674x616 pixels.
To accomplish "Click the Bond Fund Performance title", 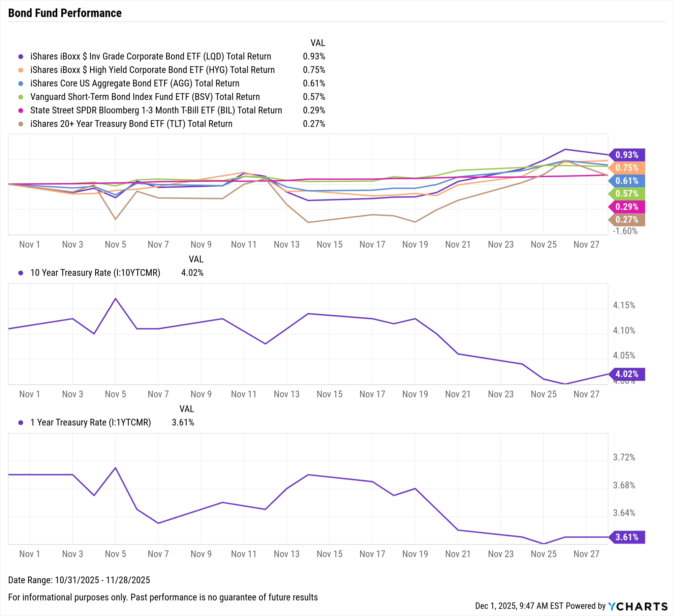I will (65, 13).
